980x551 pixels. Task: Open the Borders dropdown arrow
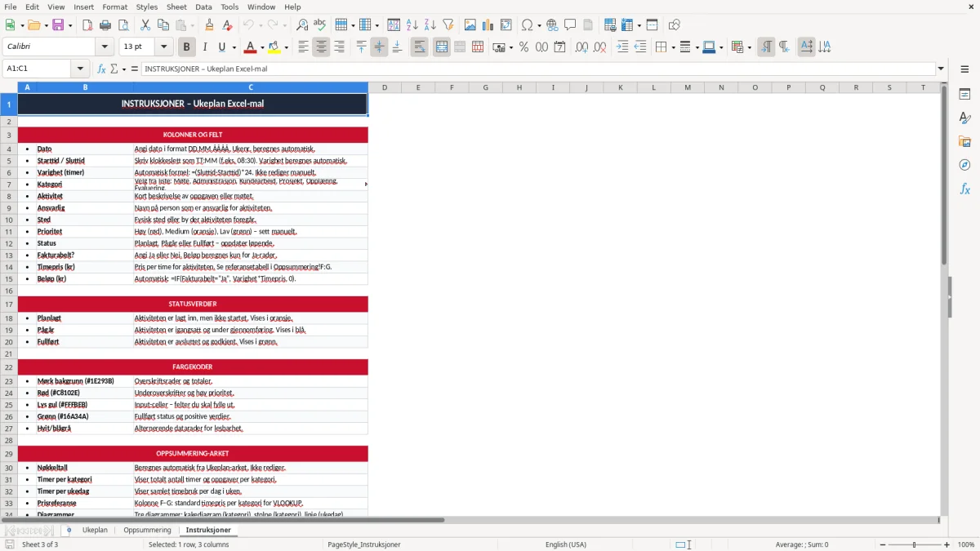pos(672,47)
